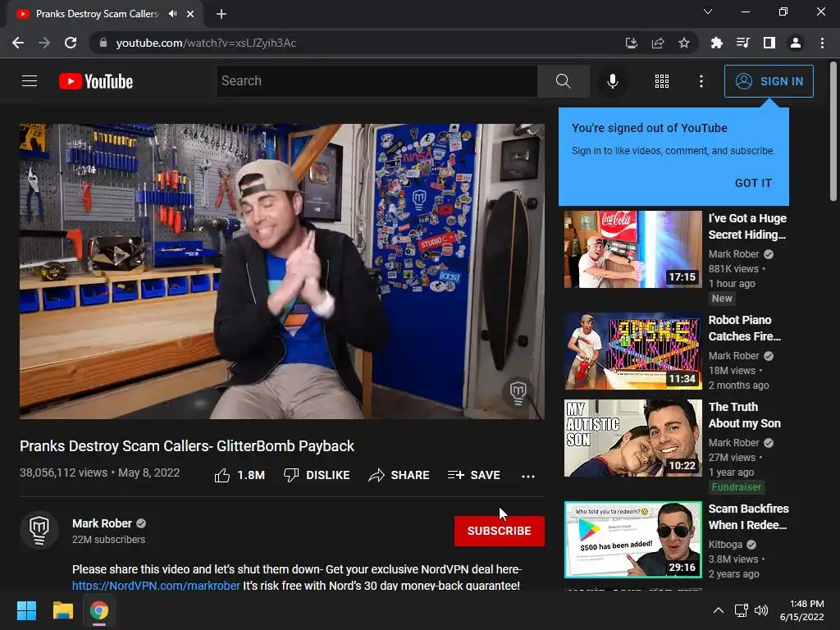Open the YouTube apps grid icon
Image resolution: width=840 pixels, height=630 pixels.
(662, 81)
